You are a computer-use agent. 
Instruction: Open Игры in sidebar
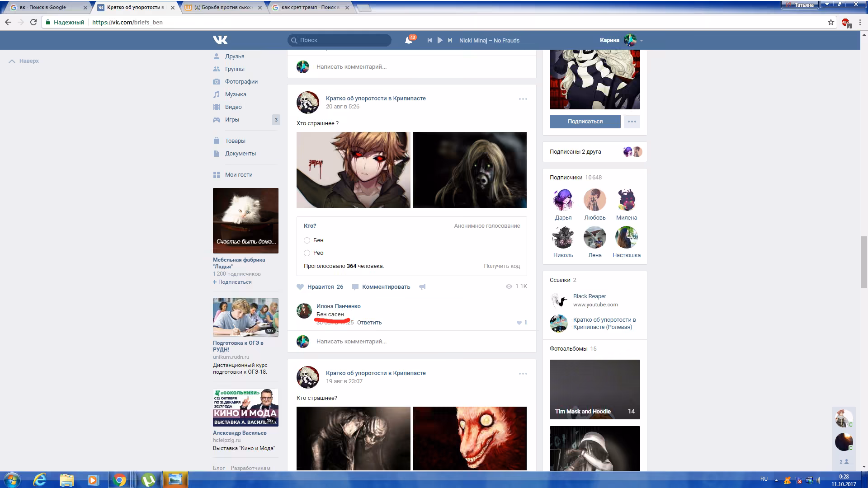pos(232,120)
